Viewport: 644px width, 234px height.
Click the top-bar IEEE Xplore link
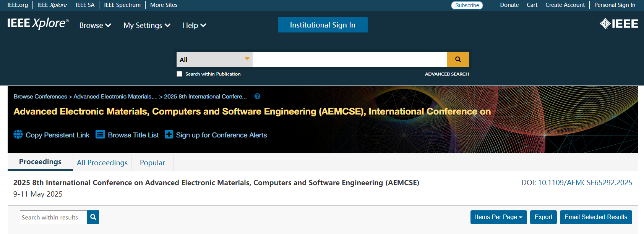[52, 5]
